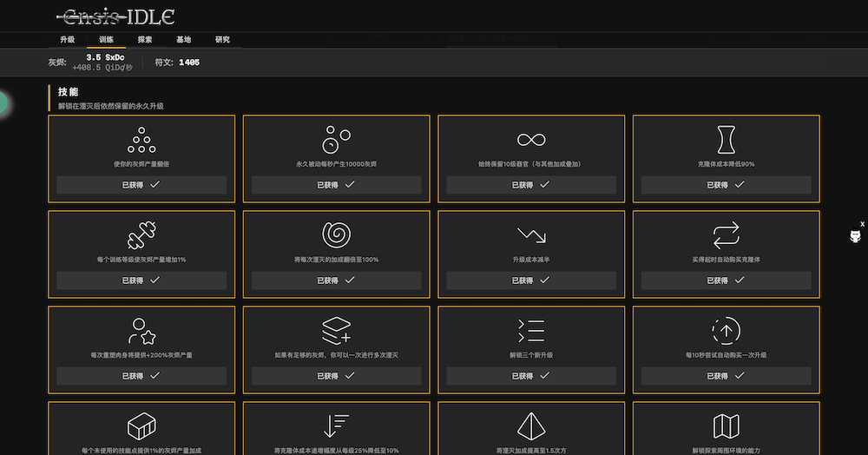Click the hourglass icon for clone cost reduction

[726, 139]
